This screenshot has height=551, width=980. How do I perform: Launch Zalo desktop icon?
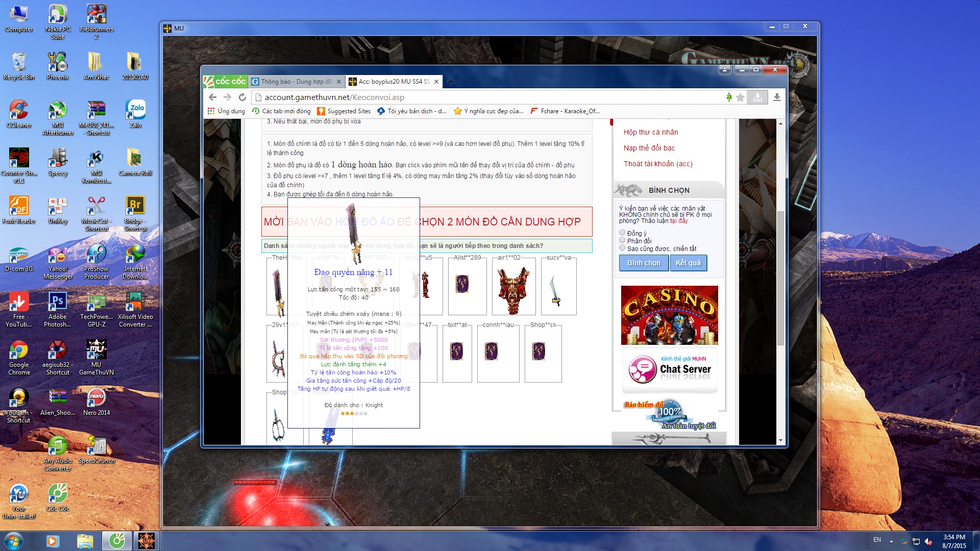coord(135,114)
